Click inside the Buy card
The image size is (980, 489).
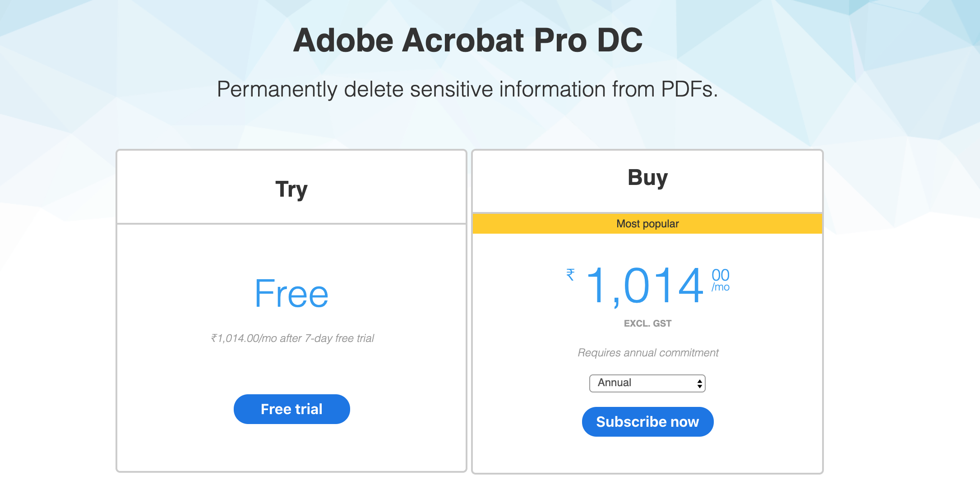pos(647,456)
